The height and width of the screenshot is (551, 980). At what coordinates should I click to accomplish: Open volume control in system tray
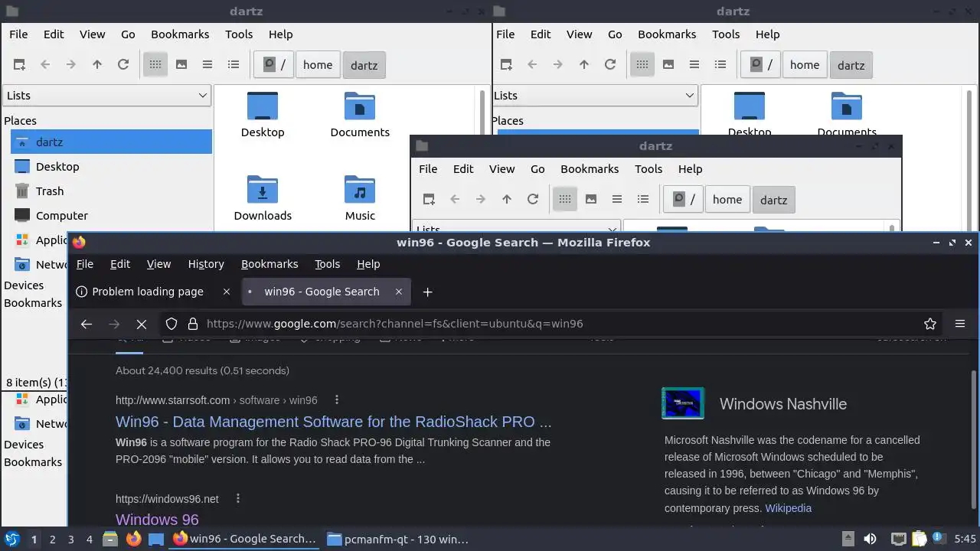pos(871,539)
